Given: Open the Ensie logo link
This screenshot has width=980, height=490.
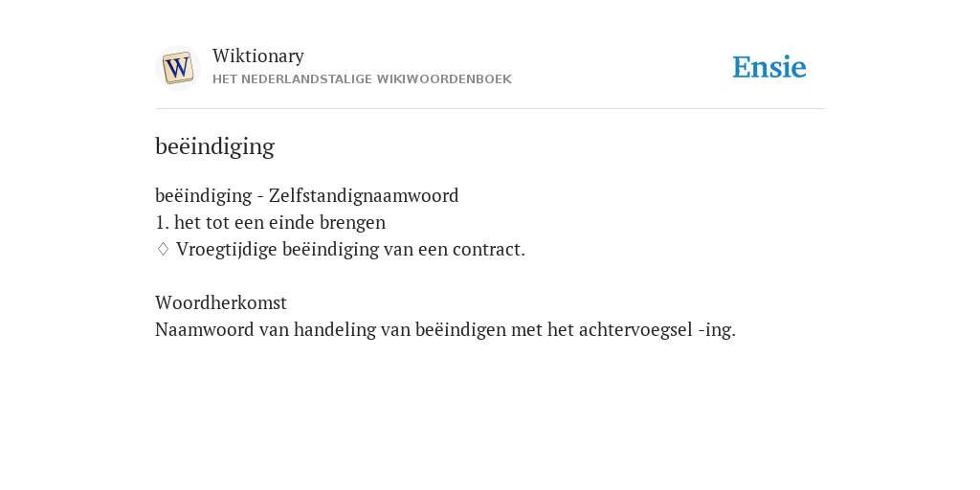Looking at the screenshot, I should point(768,68).
